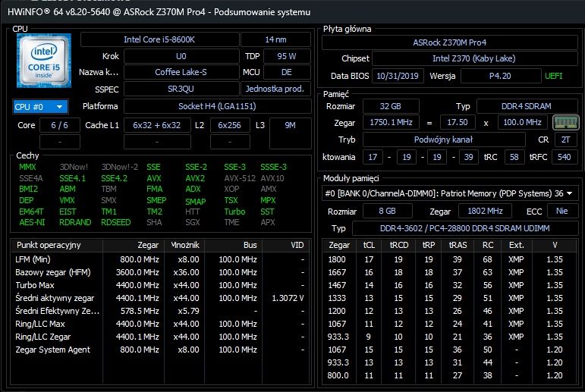Image resolution: width=585 pixels, height=392 pixels.
Task: Click the BIOS version P4.20 field
Action: [500, 76]
